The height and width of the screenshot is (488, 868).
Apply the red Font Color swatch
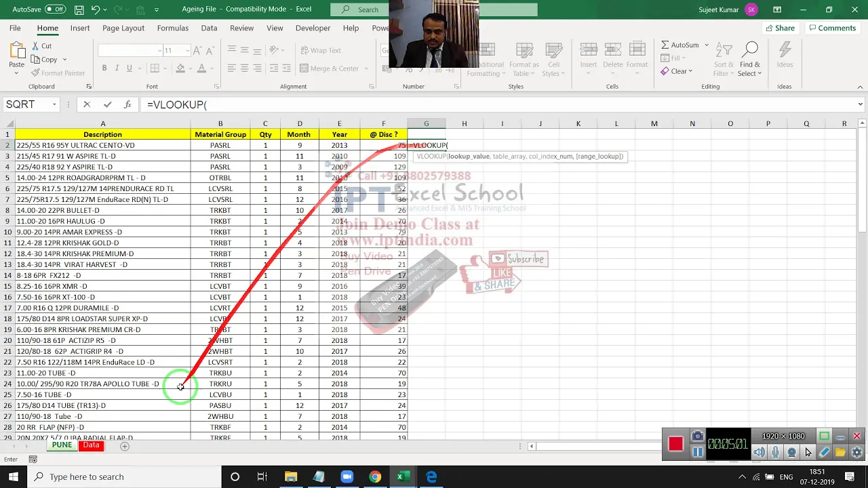point(201,68)
